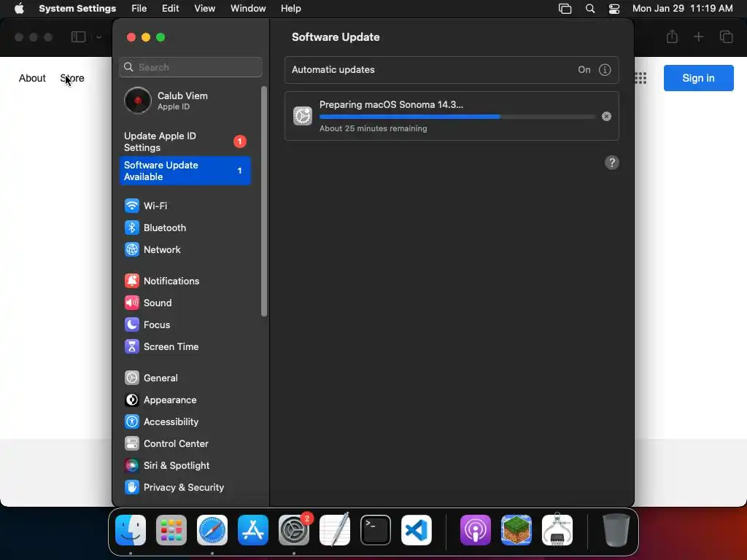747x560 pixels.
Task: Click Sign in button in Safari
Action: point(698,78)
